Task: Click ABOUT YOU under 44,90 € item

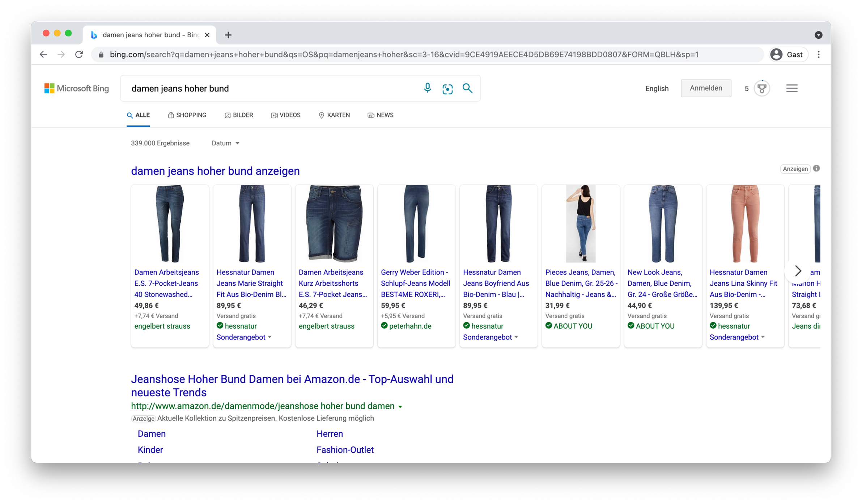Action: [x=655, y=326]
